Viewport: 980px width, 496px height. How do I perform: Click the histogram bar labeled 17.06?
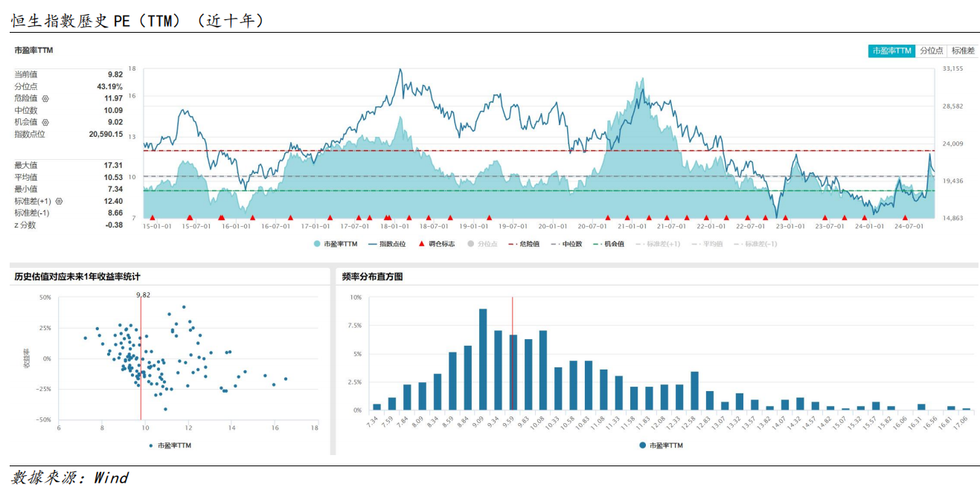[966, 409]
